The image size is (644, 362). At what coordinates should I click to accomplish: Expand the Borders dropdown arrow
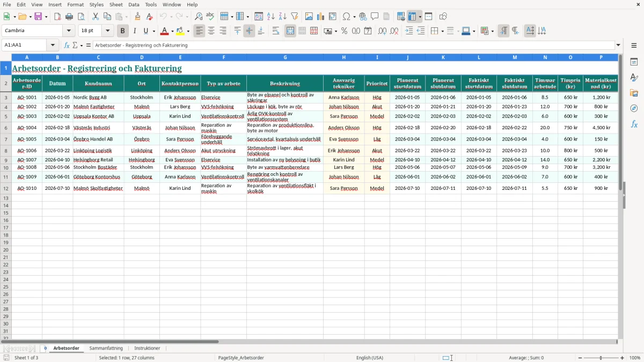coord(442,31)
